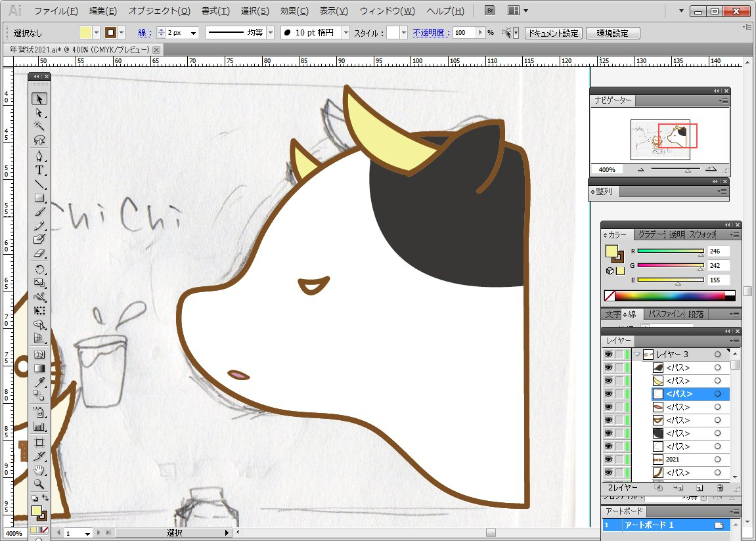Screen dimensions: 756x541
Task: Select the Hand tool
Action: click(40, 470)
